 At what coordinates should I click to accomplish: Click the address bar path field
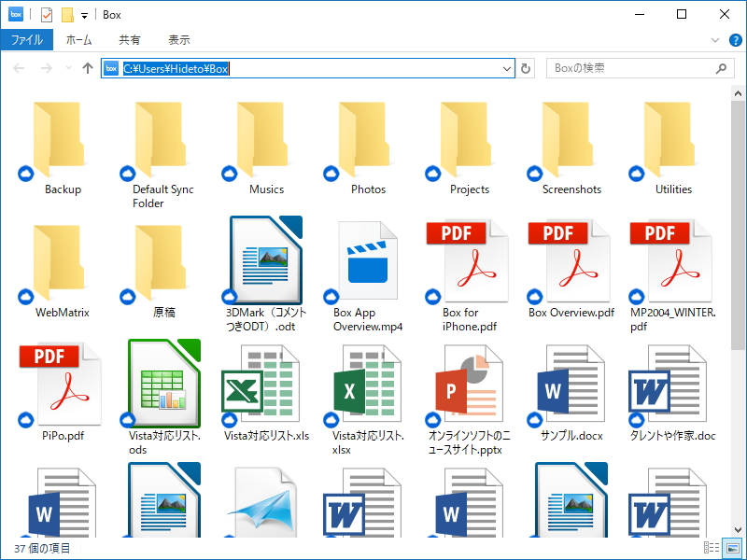click(308, 68)
